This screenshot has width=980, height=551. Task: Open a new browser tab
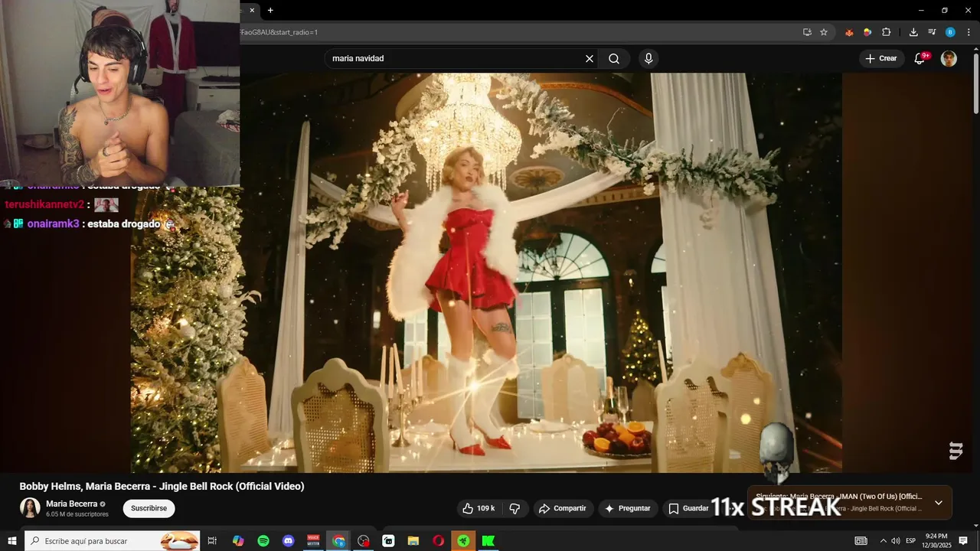tap(270, 10)
